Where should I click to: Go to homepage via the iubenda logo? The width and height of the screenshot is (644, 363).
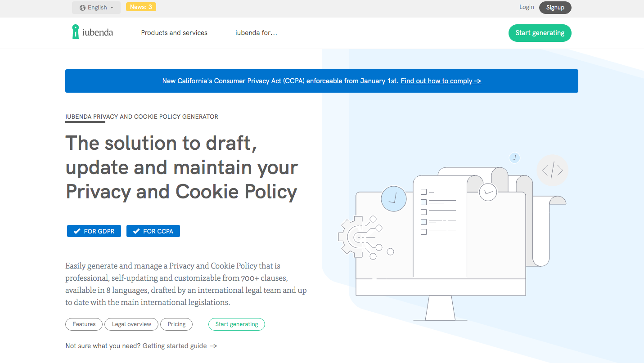click(92, 32)
